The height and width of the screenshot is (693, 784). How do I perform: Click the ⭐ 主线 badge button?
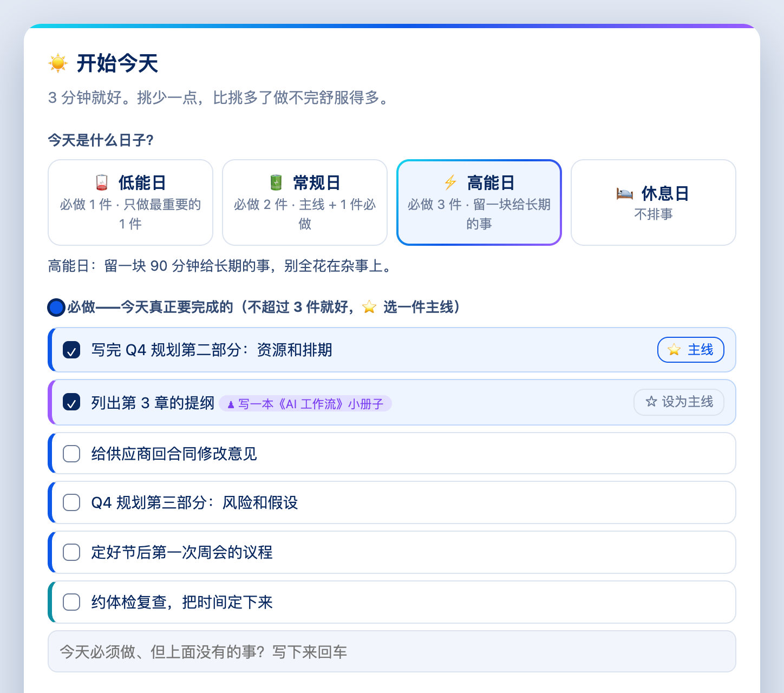[690, 350]
